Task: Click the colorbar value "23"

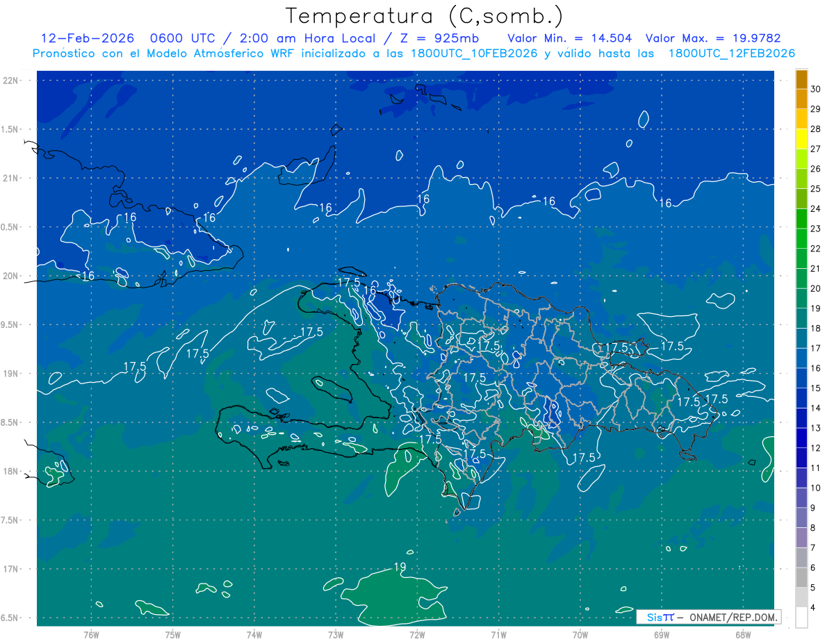Action: coord(816,229)
